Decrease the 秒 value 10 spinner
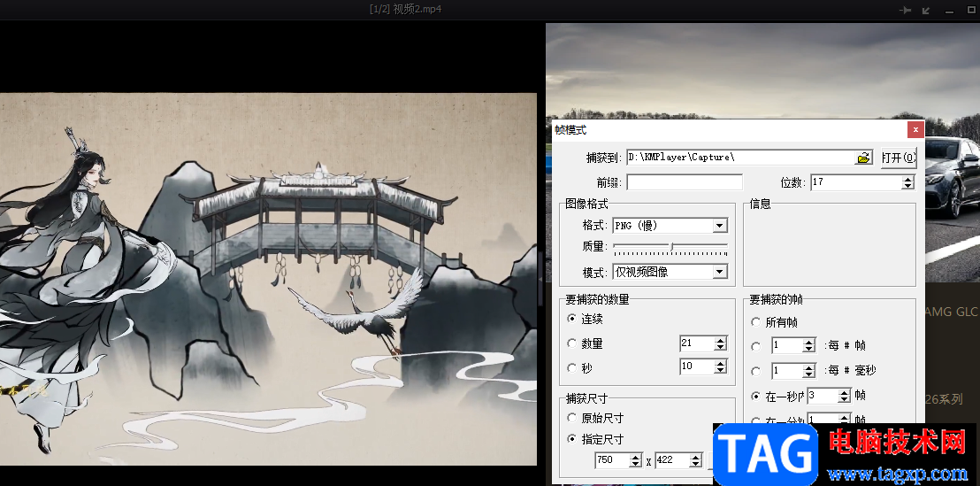This screenshot has width=980, height=486. point(720,370)
